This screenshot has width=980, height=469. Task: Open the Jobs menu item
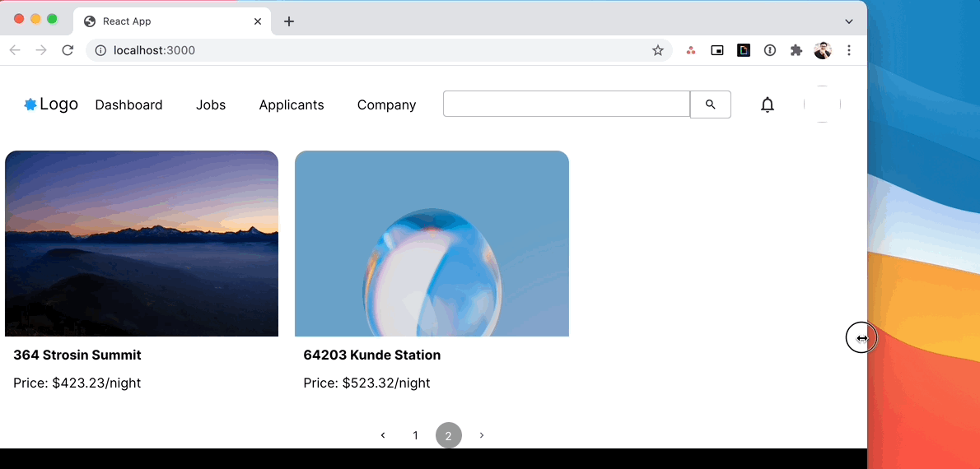point(211,105)
